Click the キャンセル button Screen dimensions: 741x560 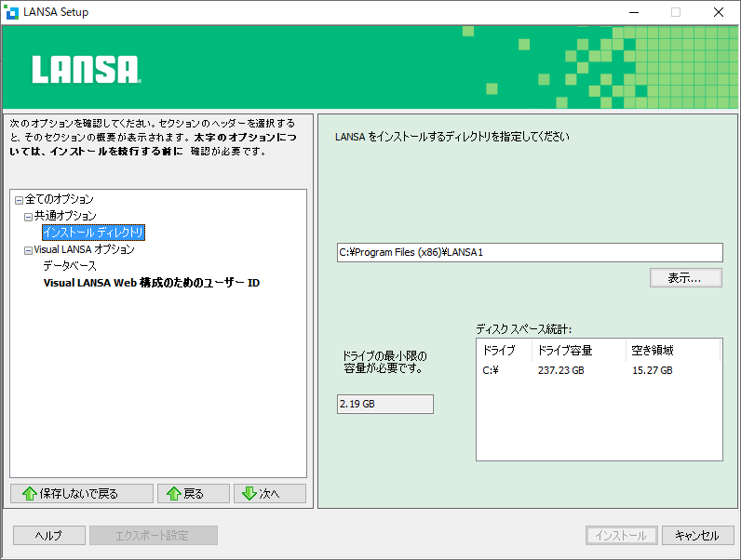click(x=698, y=536)
